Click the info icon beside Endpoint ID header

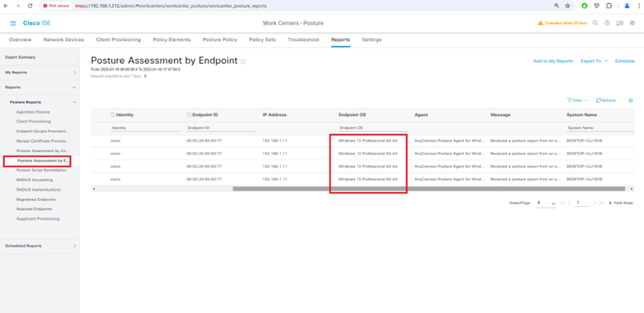[189, 115]
